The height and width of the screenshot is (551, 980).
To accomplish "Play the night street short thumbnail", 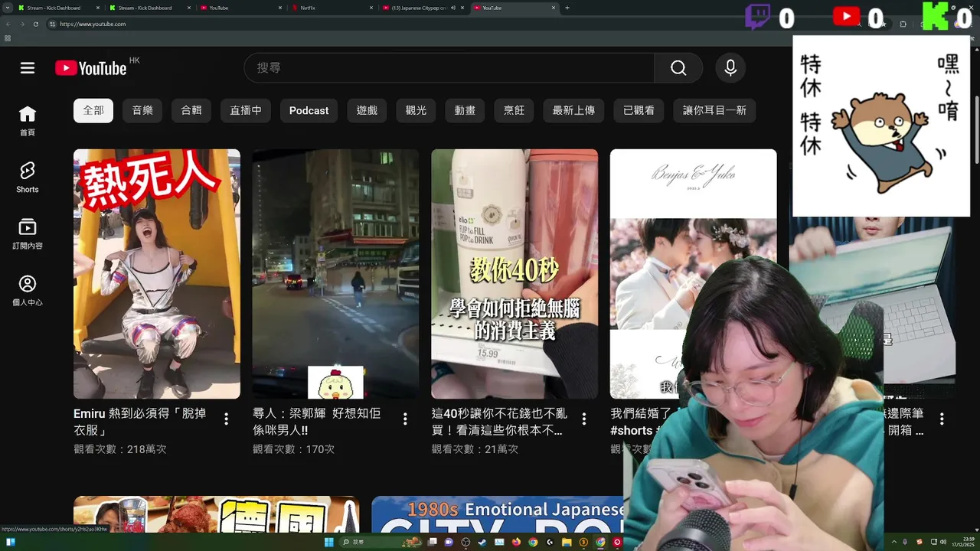I will point(335,274).
